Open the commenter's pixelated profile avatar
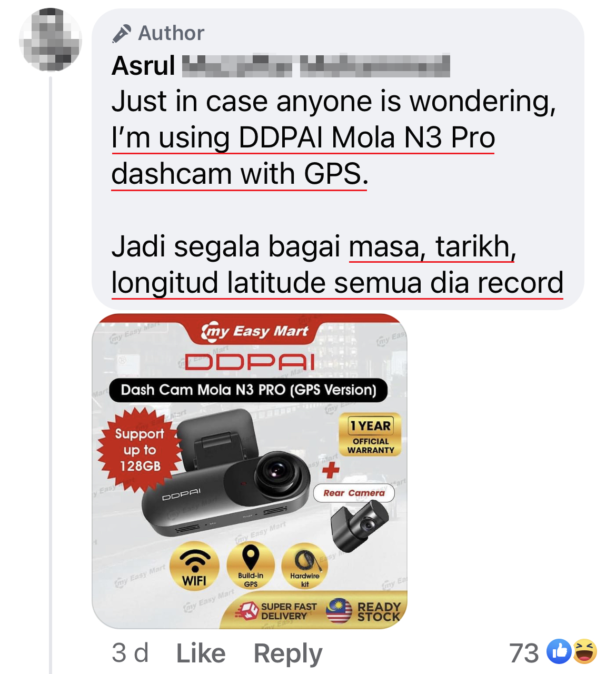The image size is (616, 674). tap(51, 39)
